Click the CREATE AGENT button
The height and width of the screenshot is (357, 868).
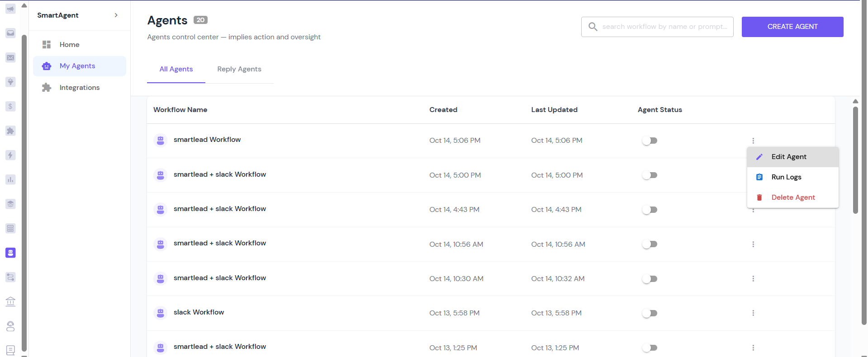(792, 27)
